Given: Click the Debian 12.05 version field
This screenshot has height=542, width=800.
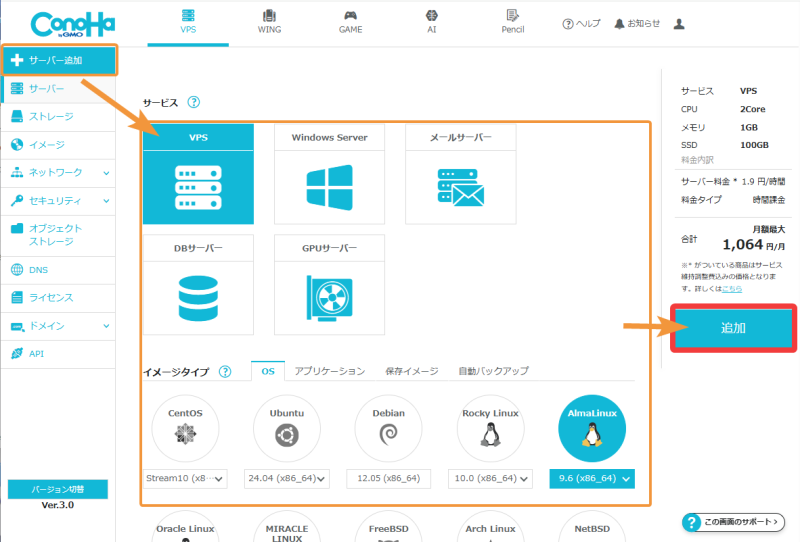Looking at the screenshot, I should tap(388, 479).
